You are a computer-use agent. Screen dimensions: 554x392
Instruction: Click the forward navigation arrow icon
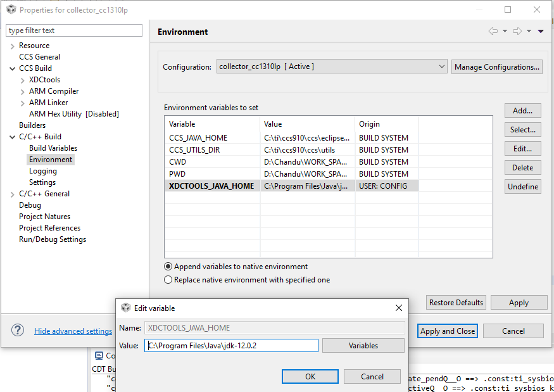click(517, 31)
